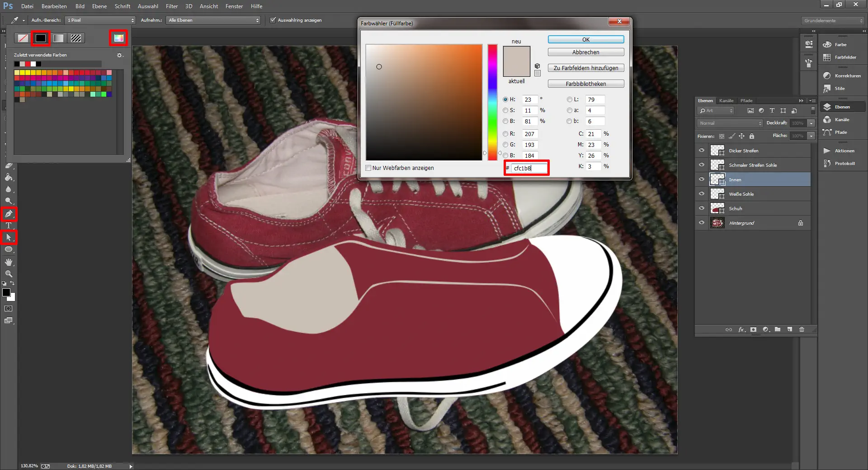Select the Pen tool in the toolbar
The height and width of the screenshot is (470, 868).
[9, 214]
